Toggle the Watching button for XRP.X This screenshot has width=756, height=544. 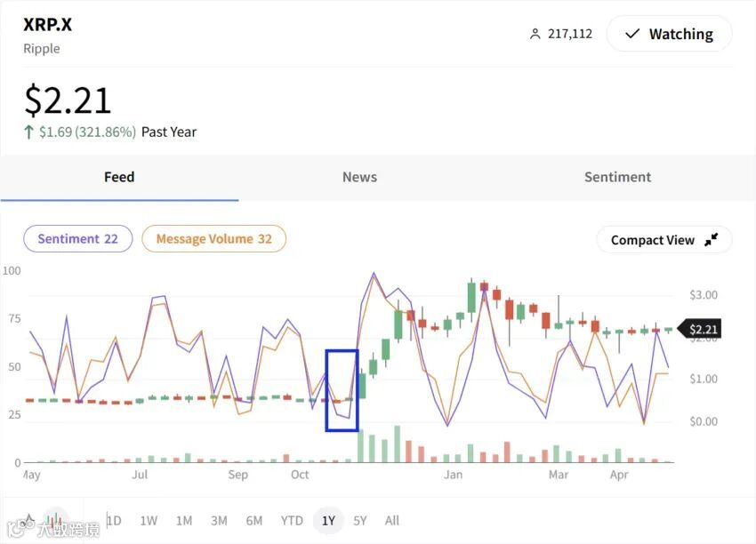[x=669, y=34]
